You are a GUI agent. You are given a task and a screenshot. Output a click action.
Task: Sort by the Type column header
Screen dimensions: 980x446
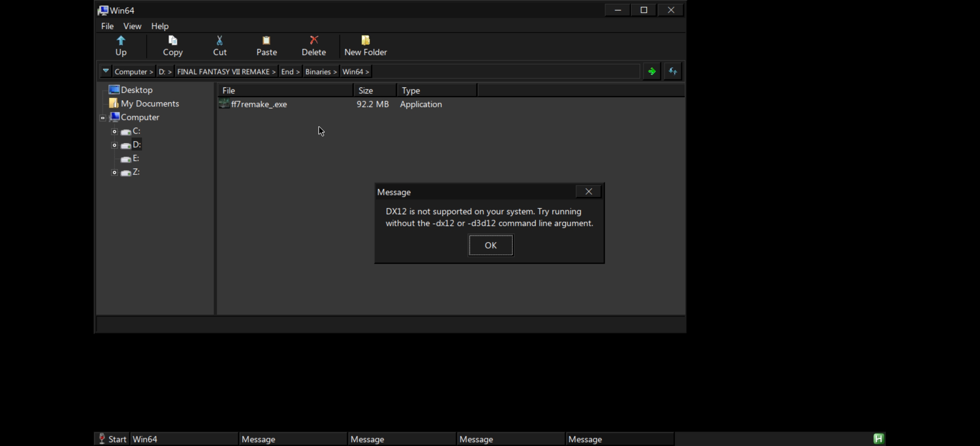437,90
